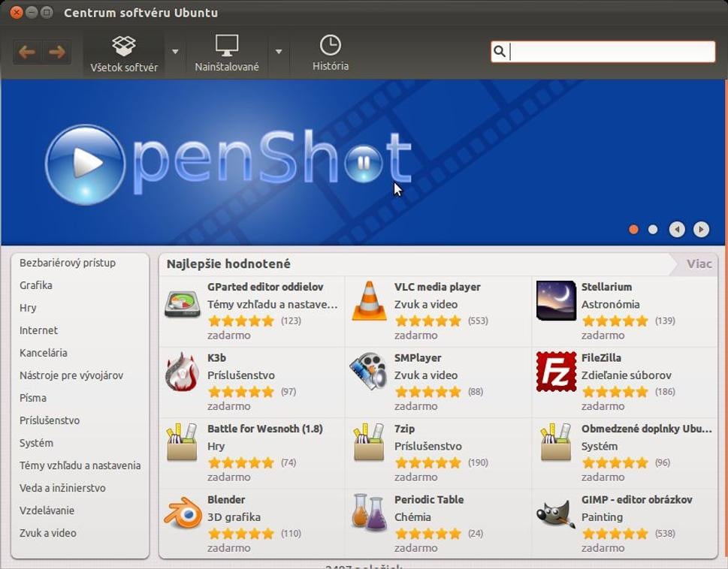Image resolution: width=728 pixels, height=569 pixels.
Task: Click the Stellarium night sky icon
Action: pyautogui.click(x=556, y=300)
